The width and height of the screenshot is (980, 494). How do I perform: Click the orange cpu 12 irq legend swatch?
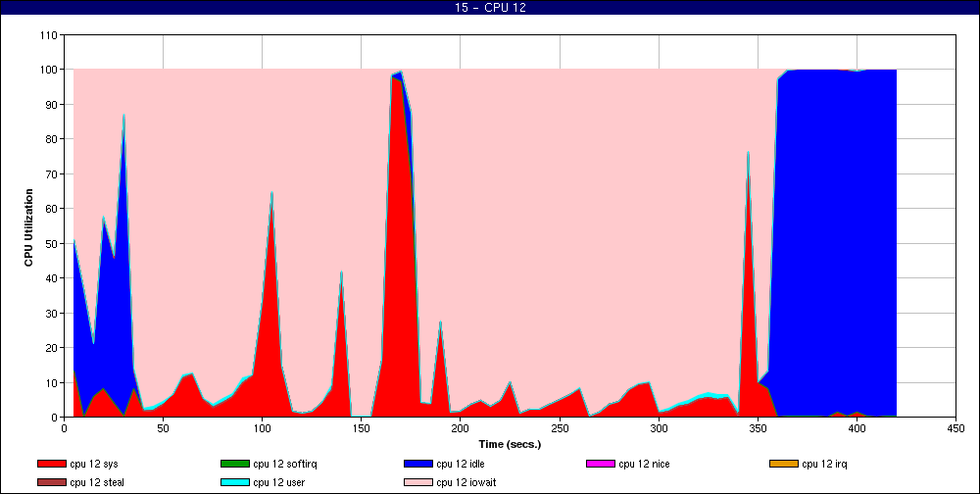(x=783, y=464)
